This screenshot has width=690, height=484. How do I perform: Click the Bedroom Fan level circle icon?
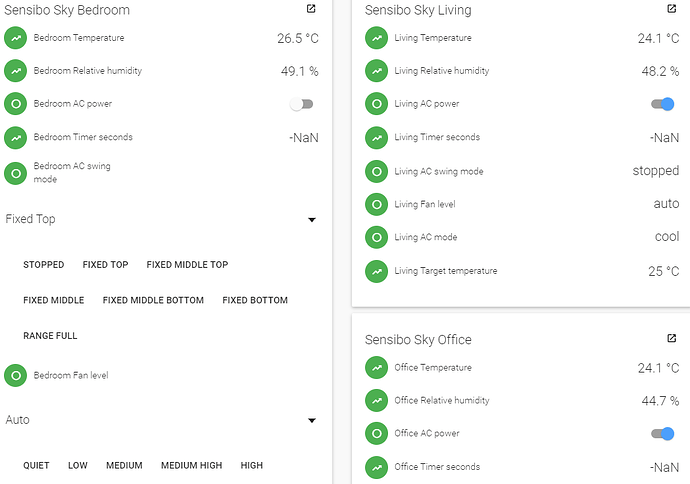tap(15, 376)
